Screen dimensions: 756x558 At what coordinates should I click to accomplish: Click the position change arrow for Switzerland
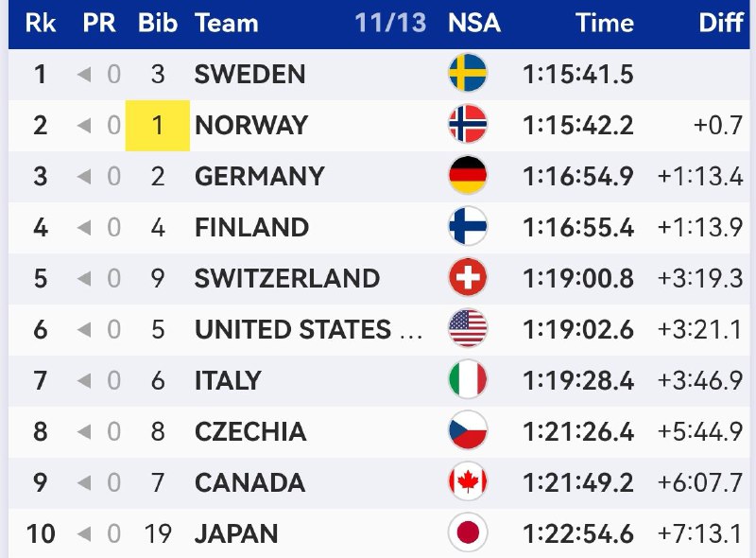pyautogui.click(x=84, y=278)
